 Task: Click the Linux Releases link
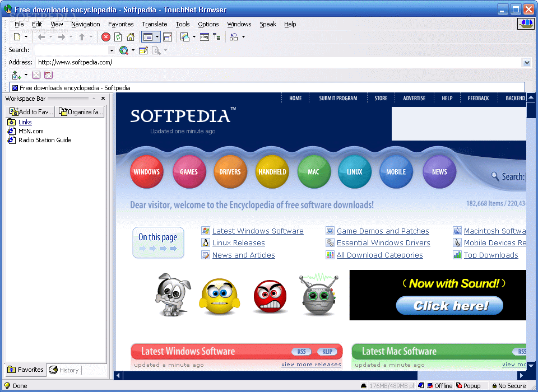[239, 243]
